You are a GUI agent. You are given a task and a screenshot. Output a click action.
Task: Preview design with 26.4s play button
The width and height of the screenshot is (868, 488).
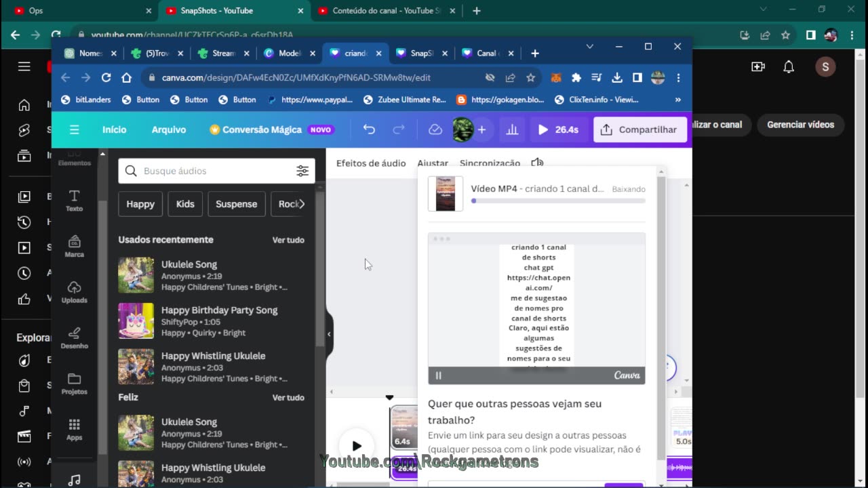pyautogui.click(x=558, y=129)
